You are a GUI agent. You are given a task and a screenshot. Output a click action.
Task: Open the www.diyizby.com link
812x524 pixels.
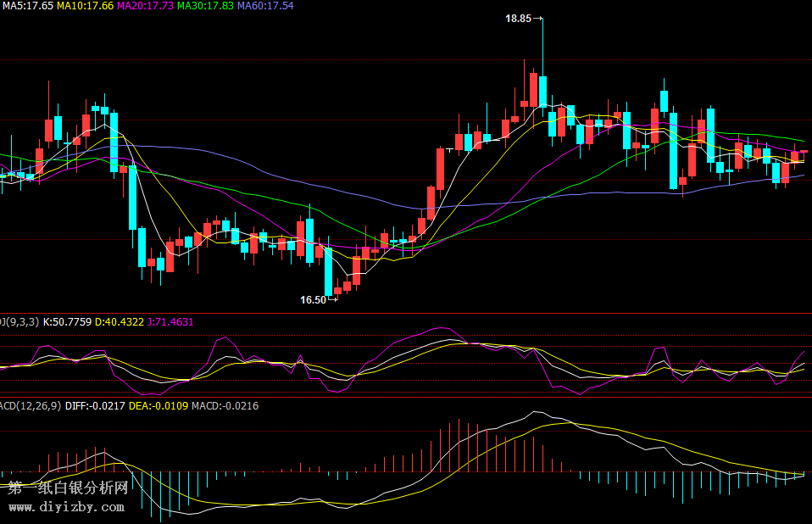(66, 507)
